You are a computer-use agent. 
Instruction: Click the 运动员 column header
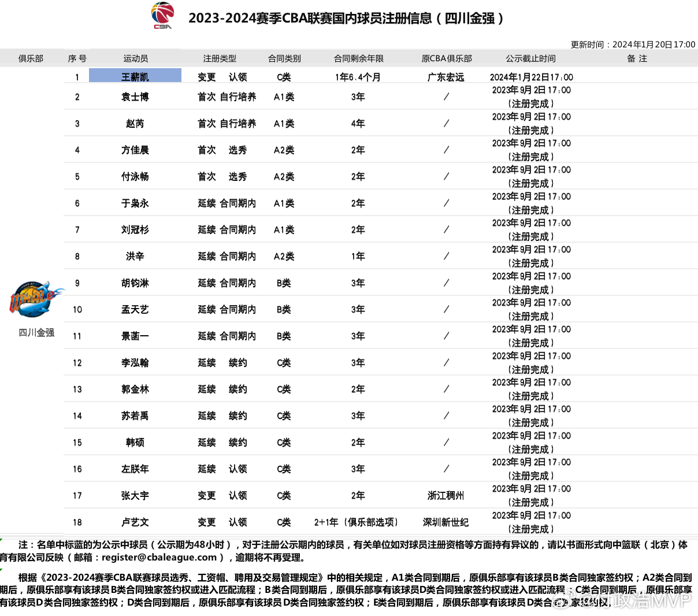[x=136, y=58]
